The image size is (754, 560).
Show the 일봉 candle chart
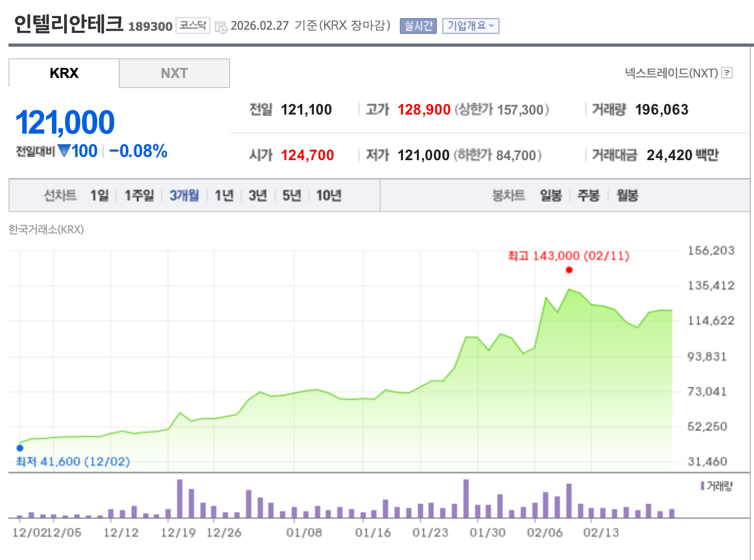(x=551, y=196)
